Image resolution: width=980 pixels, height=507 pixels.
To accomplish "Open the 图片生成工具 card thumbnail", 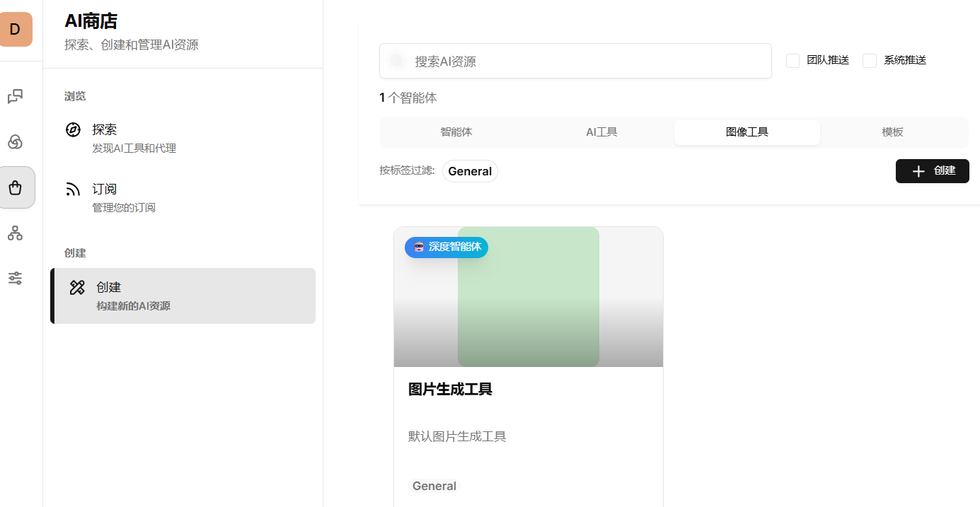I will (528, 297).
